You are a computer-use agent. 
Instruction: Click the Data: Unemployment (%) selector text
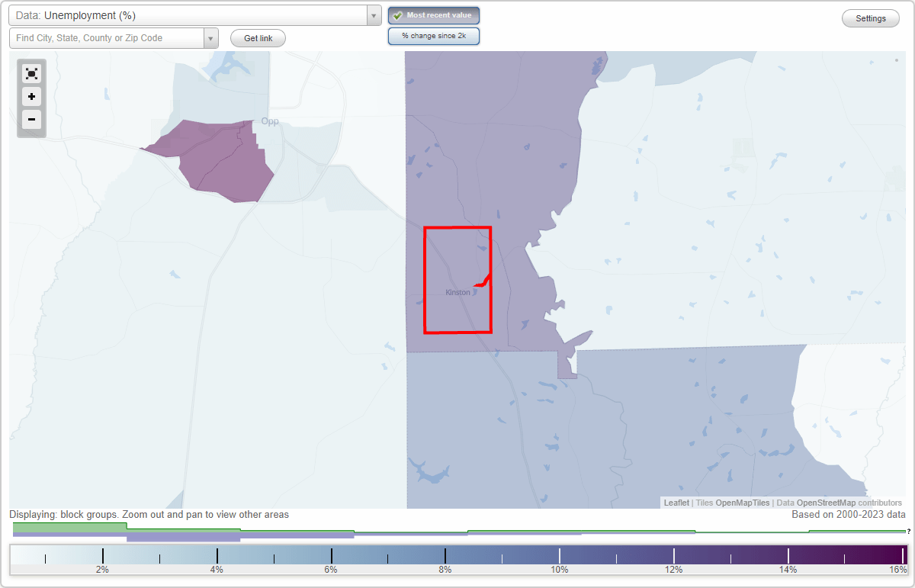pos(75,15)
